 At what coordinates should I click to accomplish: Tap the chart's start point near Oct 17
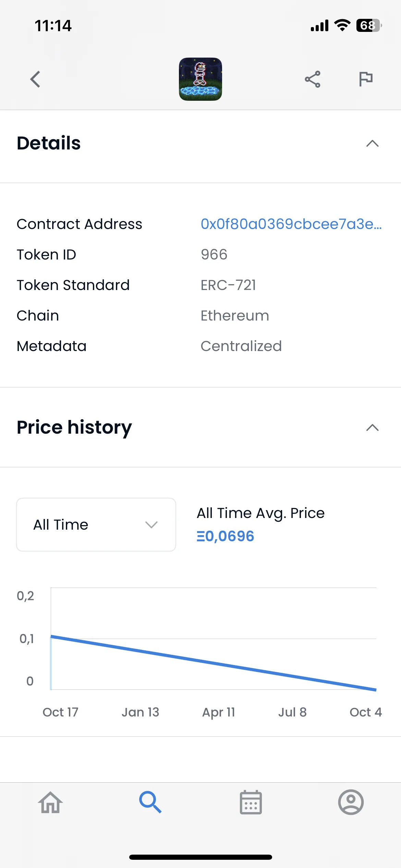[51, 637]
